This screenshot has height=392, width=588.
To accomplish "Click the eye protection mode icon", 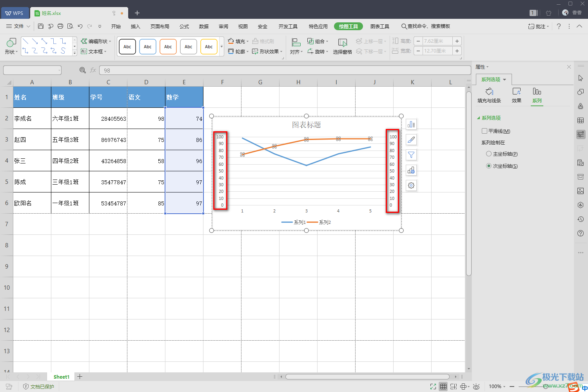I will point(476,387).
